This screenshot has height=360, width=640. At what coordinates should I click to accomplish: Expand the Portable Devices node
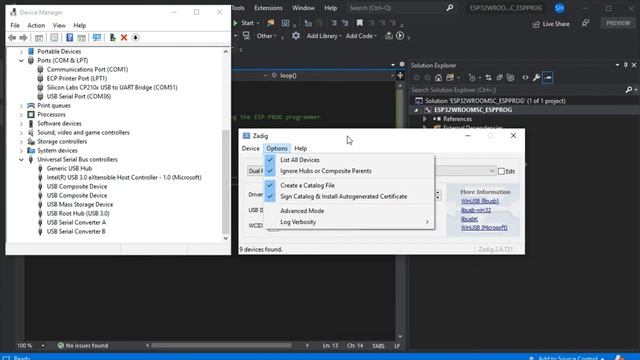tap(21, 51)
